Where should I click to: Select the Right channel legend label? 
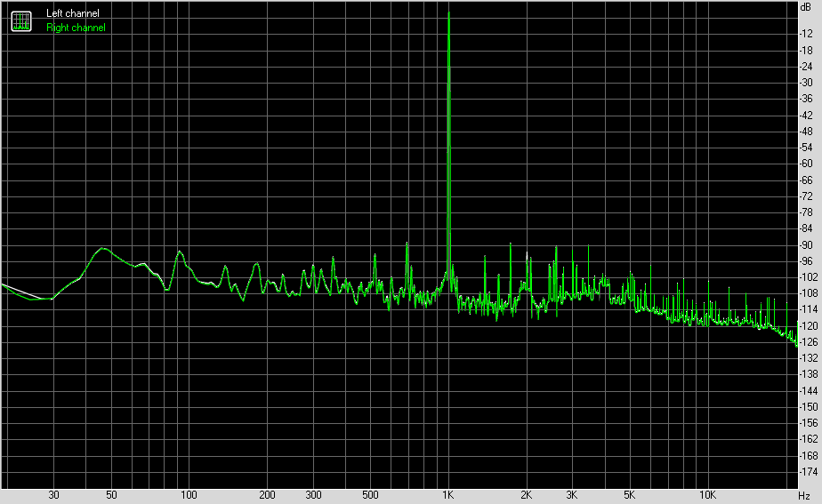tap(76, 28)
